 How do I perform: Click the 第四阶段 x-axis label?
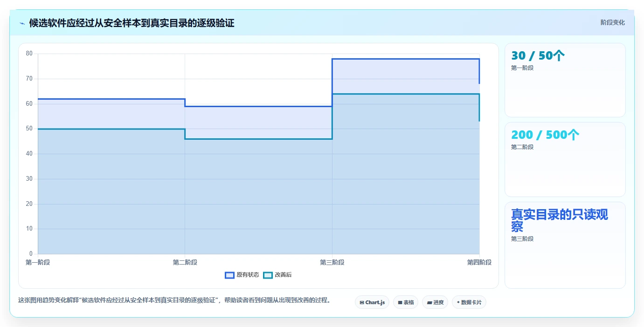[479, 262]
